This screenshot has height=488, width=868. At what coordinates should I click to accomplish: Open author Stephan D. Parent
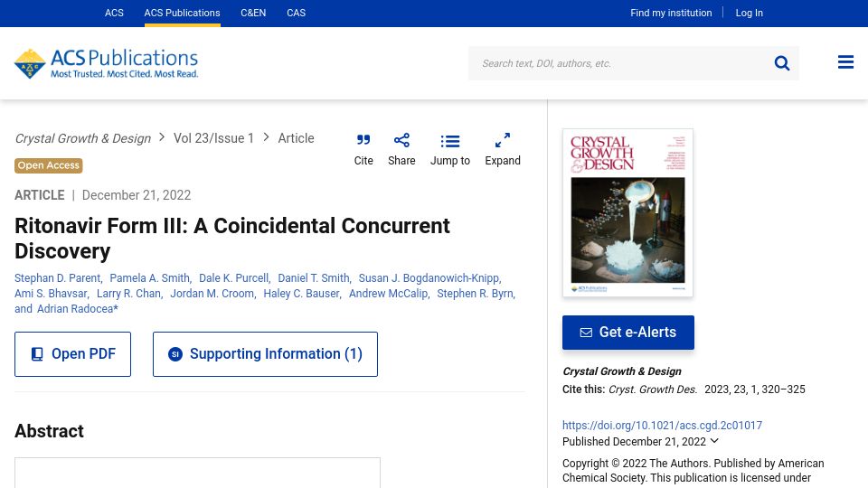58,278
